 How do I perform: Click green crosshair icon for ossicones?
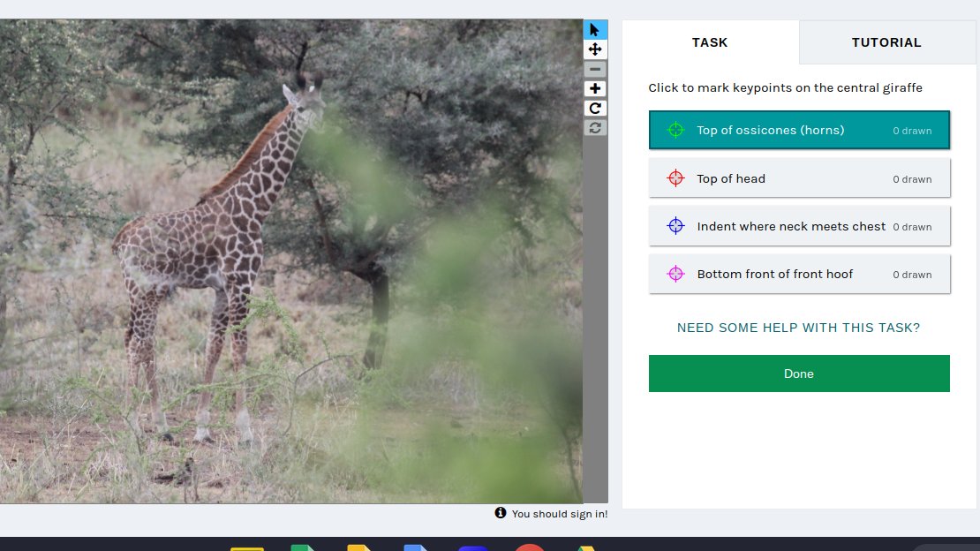[x=675, y=130]
